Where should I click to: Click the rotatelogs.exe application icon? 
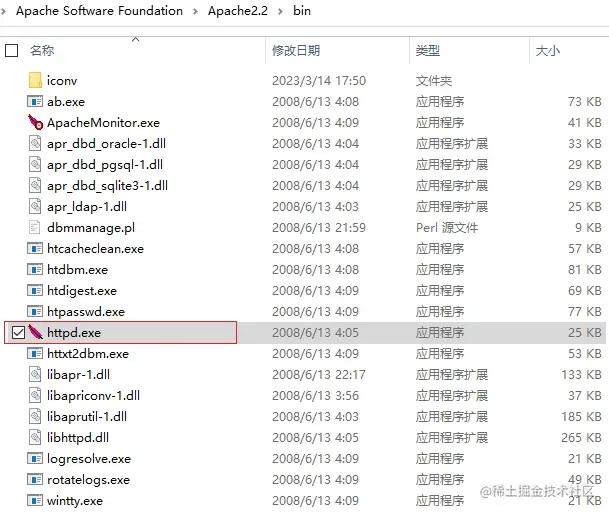point(35,480)
